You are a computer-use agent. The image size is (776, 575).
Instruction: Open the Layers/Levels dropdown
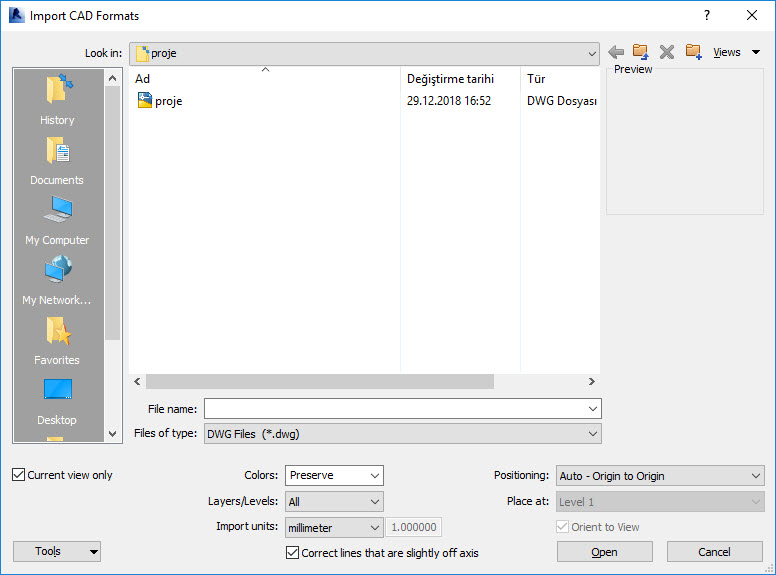pyautogui.click(x=334, y=502)
